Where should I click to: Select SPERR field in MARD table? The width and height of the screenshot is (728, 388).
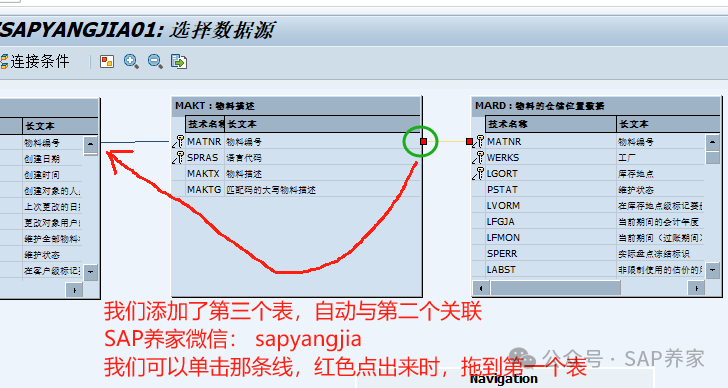coord(502,254)
